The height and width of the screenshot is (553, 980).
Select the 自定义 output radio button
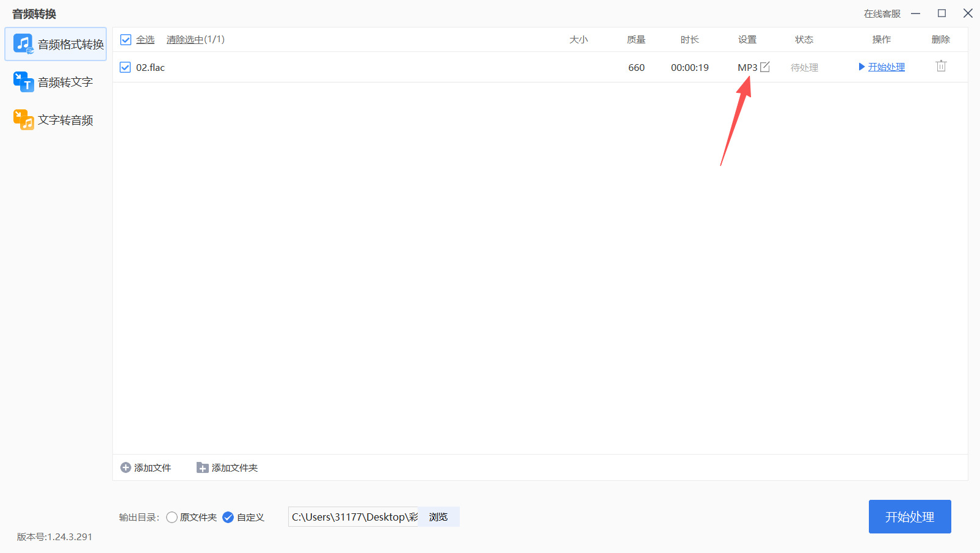(228, 518)
